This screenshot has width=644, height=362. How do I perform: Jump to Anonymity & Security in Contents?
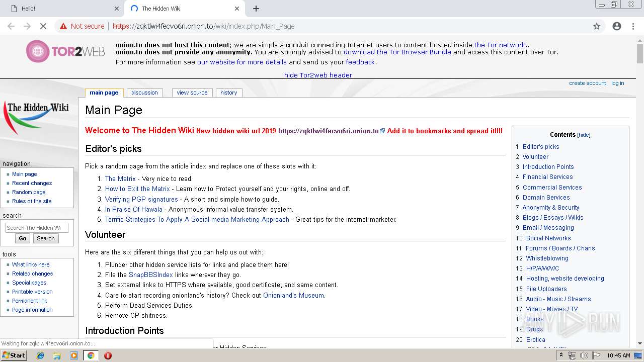551,207
